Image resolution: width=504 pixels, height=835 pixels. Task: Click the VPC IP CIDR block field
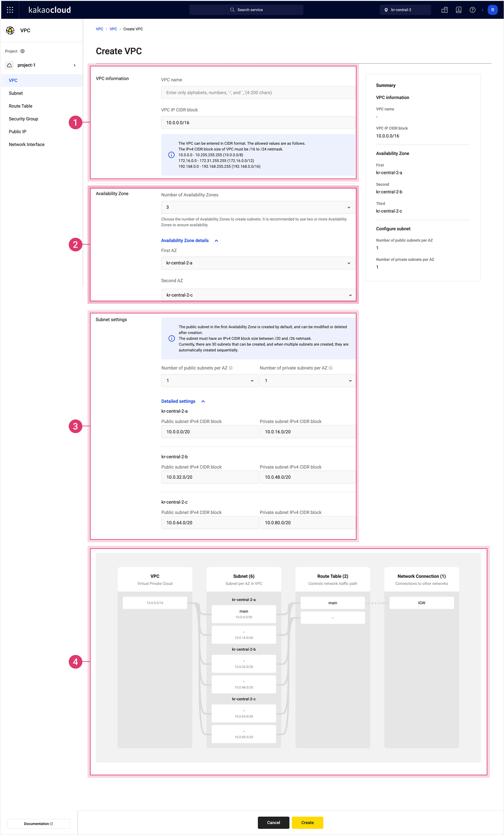[258, 123]
